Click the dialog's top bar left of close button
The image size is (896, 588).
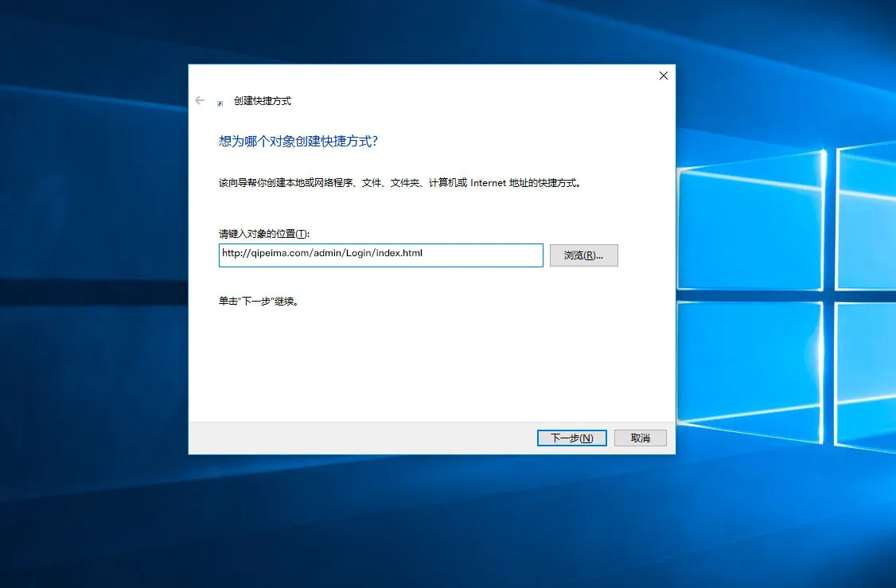point(430,76)
